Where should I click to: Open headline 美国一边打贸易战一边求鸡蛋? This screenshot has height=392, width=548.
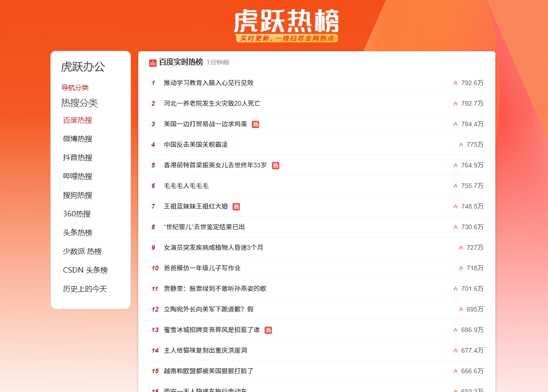[x=206, y=124]
